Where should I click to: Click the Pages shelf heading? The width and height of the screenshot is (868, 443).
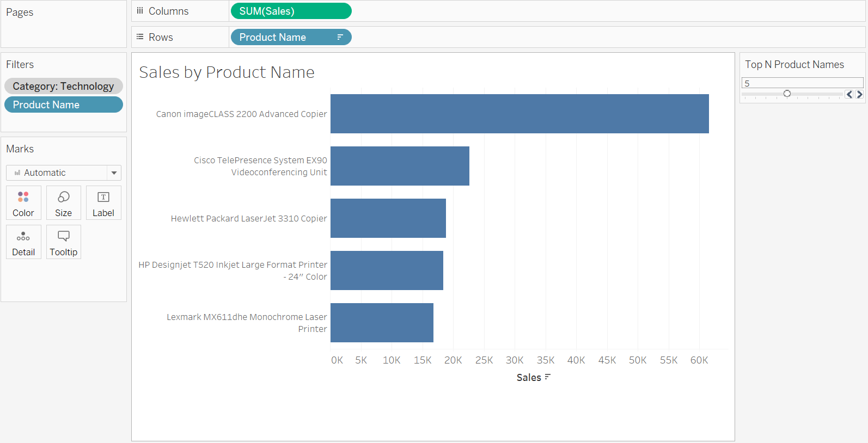[20, 13]
